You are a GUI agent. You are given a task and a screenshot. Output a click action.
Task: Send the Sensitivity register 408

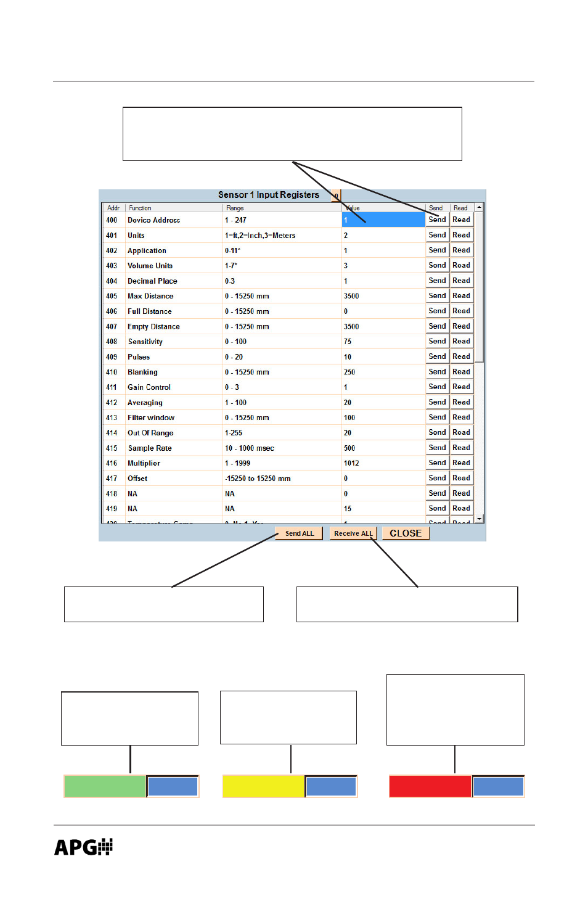[437, 341]
